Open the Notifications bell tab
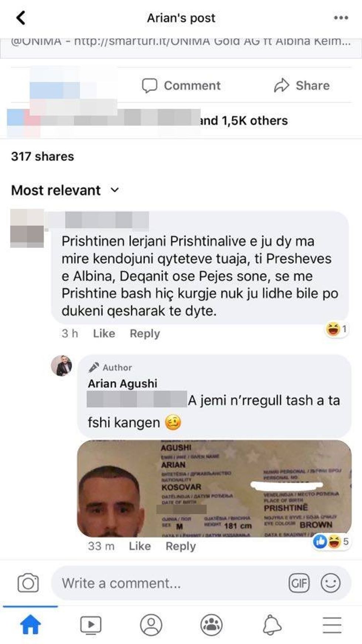The width and height of the screenshot is (362, 644). tap(271, 625)
